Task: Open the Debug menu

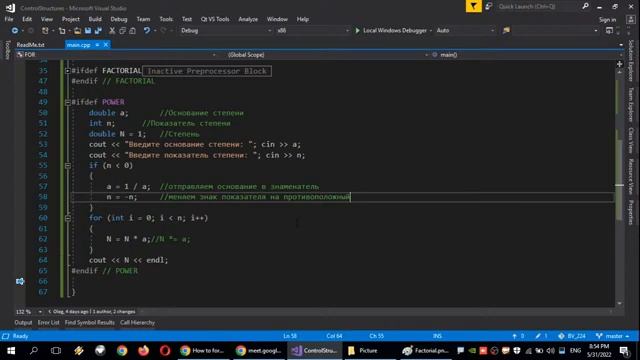Action: click(118, 19)
